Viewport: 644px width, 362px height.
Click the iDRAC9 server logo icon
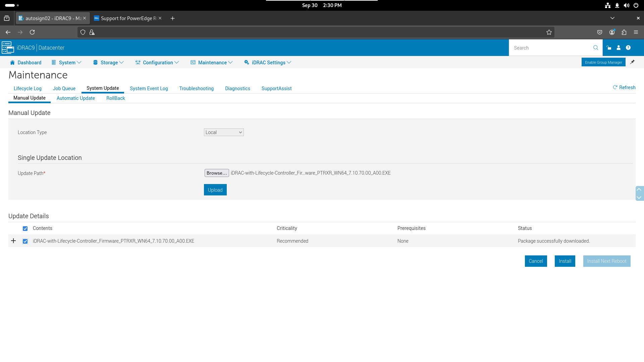[x=8, y=48]
